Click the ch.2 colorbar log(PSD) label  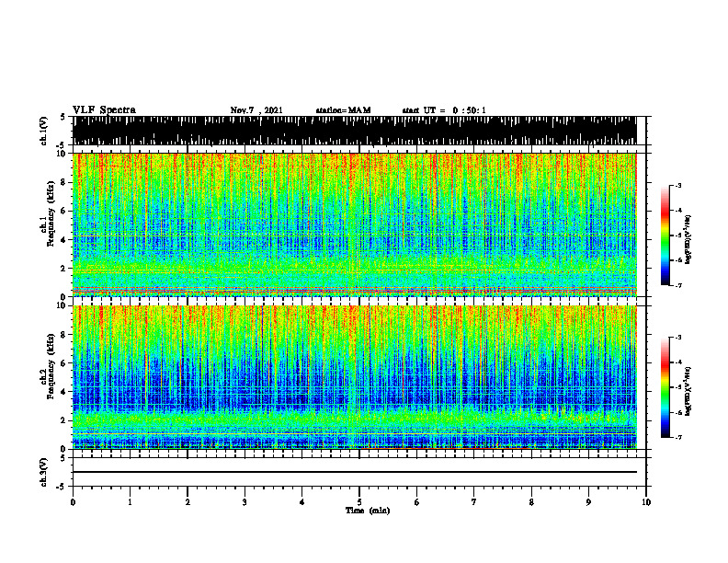[x=688, y=391]
